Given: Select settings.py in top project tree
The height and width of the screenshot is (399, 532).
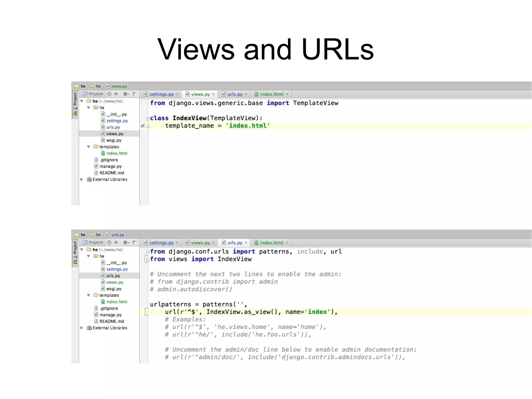Looking at the screenshot, I should pos(114,121).
